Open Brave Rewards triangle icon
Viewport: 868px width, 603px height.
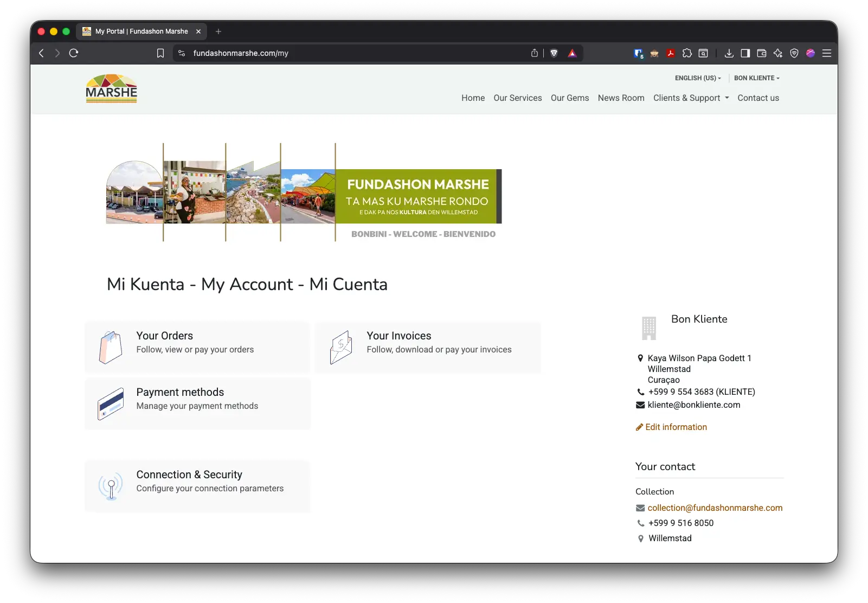point(572,53)
